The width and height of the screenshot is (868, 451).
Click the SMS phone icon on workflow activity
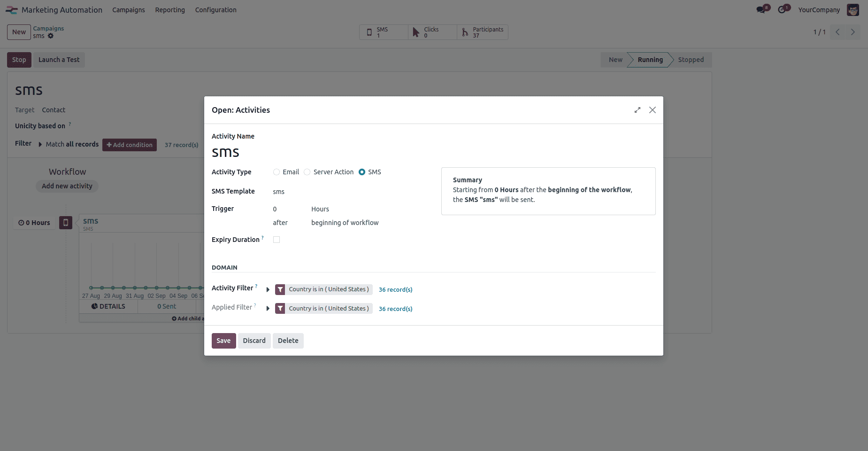(x=66, y=223)
